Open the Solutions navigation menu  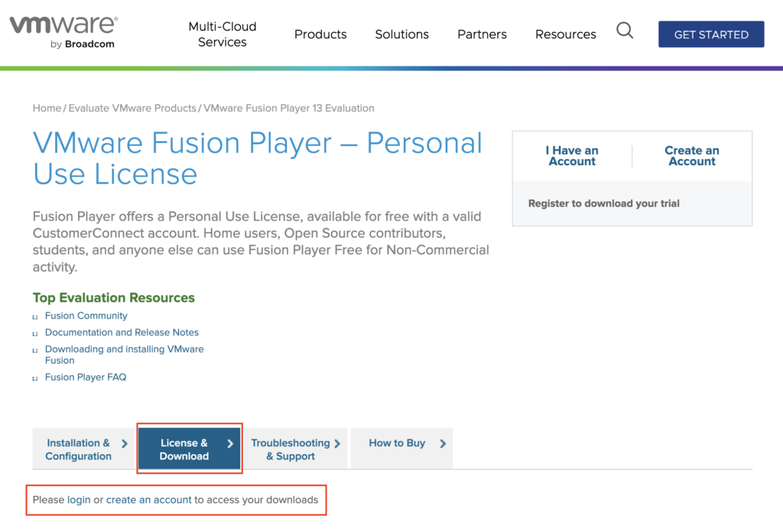click(401, 34)
